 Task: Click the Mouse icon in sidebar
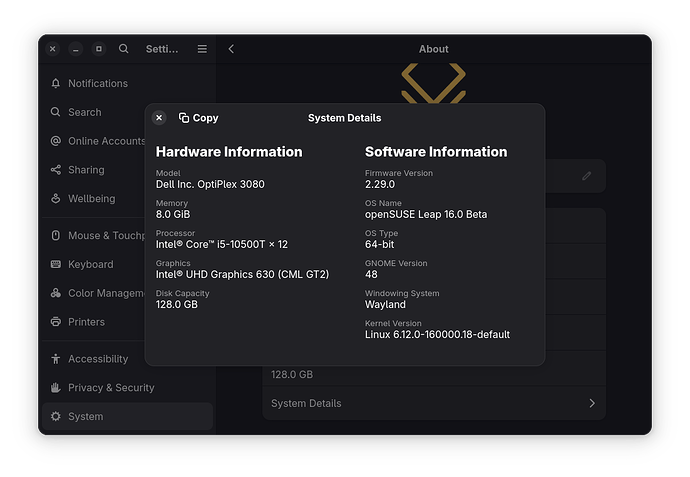55,235
